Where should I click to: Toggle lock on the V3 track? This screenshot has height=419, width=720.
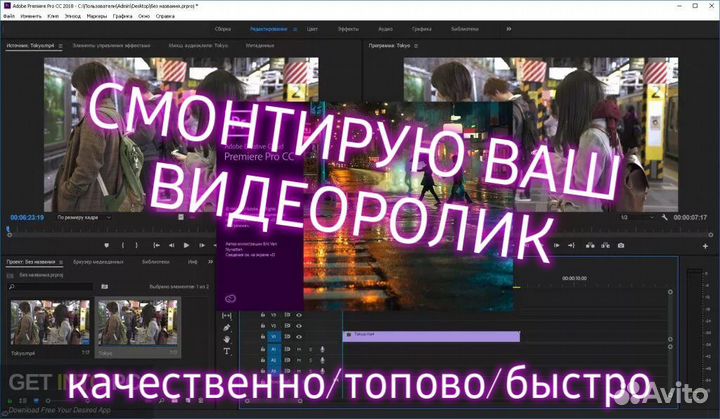click(263, 315)
